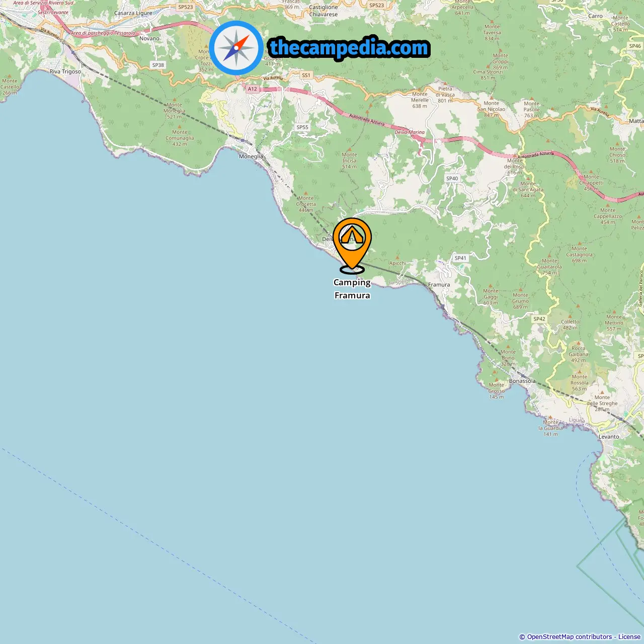The width and height of the screenshot is (644, 644).
Task: Click the compass logo icon
Action: (x=236, y=48)
